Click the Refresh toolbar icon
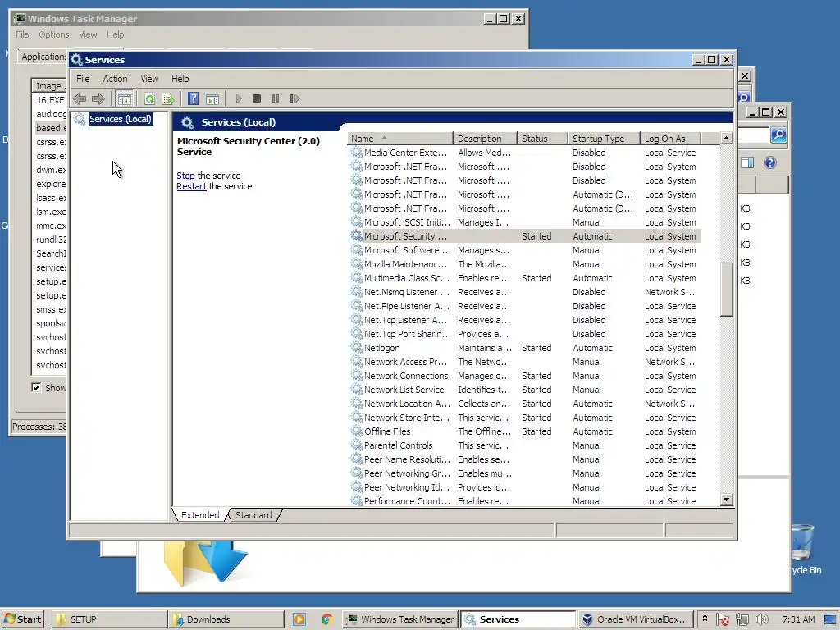 point(149,98)
